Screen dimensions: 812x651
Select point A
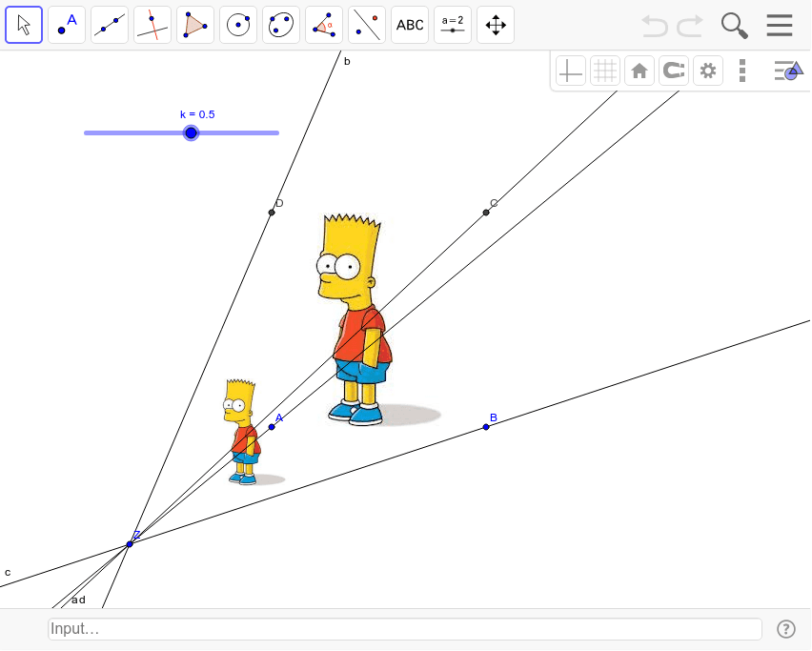click(x=272, y=427)
